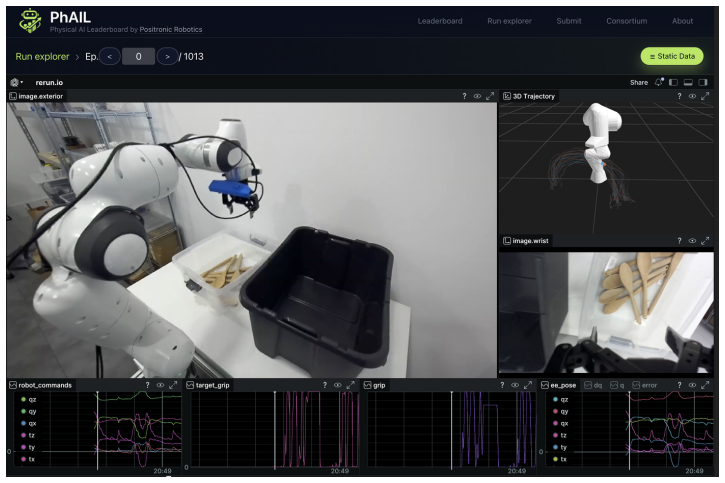The height and width of the screenshot is (483, 725).
Task: Select the ee_pose plot tab
Action: [x=559, y=385]
